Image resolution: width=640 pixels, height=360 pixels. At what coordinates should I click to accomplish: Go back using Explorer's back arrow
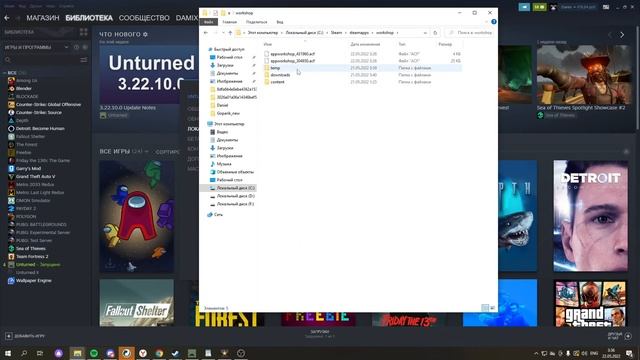[x=206, y=33]
